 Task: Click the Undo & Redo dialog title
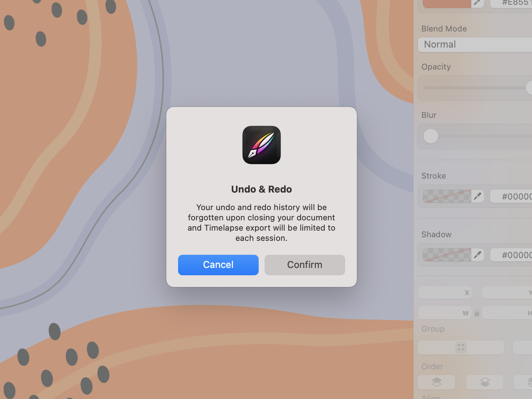click(262, 189)
